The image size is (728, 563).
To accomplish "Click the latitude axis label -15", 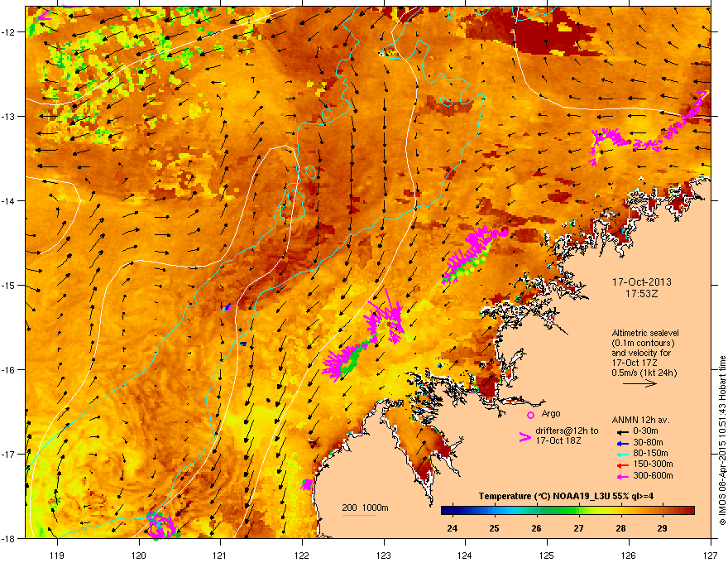I will pyautogui.click(x=8, y=285).
